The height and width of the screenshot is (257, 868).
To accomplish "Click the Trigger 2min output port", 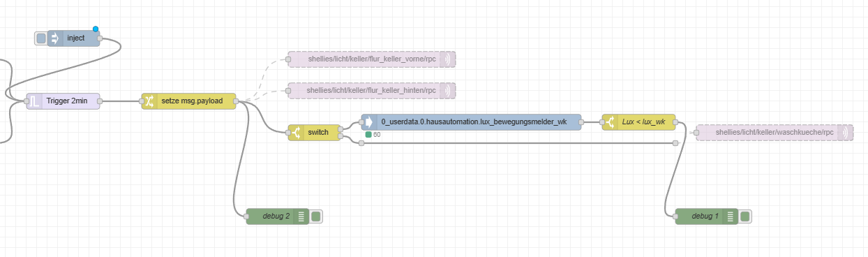I will [100, 101].
